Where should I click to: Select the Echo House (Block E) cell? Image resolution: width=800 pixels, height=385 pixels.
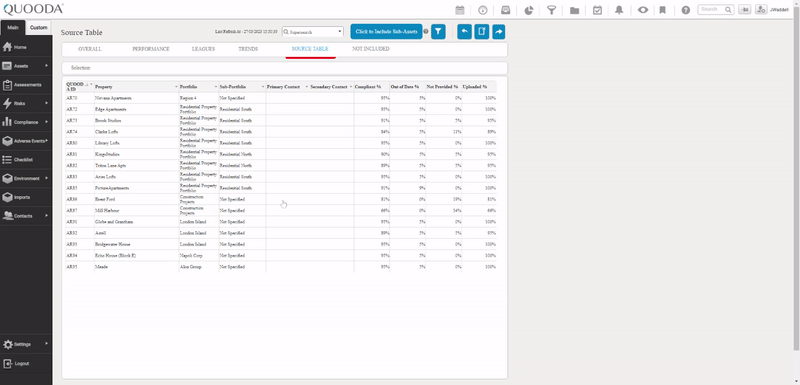tap(136, 255)
